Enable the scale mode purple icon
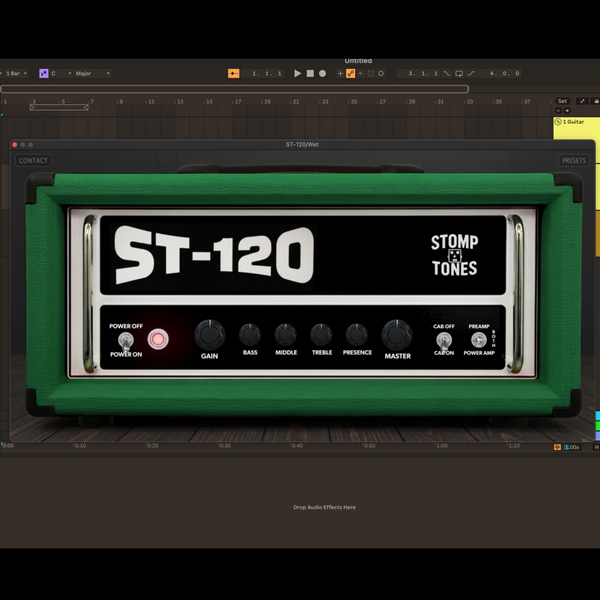Image resolution: width=600 pixels, height=600 pixels. tap(44, 73)
